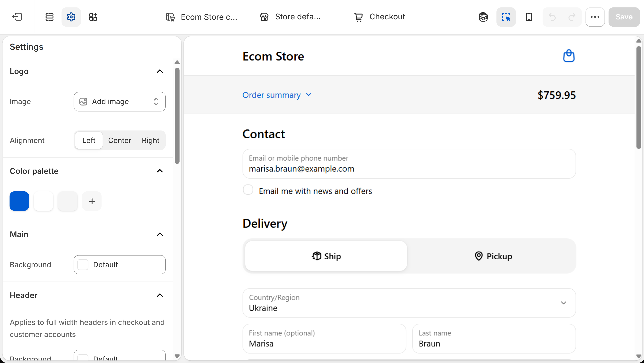Collapse the Color palette section
The width and height of the screenshot is (644, 363).
(160, 171)
